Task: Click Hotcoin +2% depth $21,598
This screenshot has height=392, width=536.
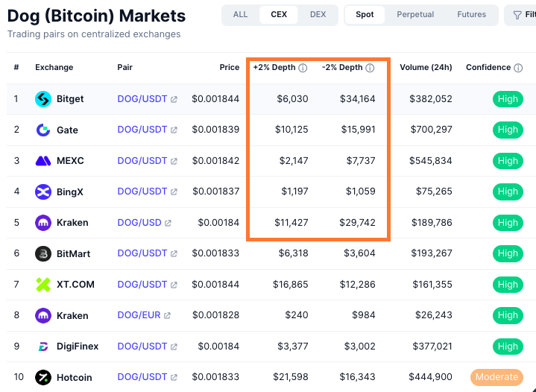Action: pyautogui.click(x=291, y=377)
